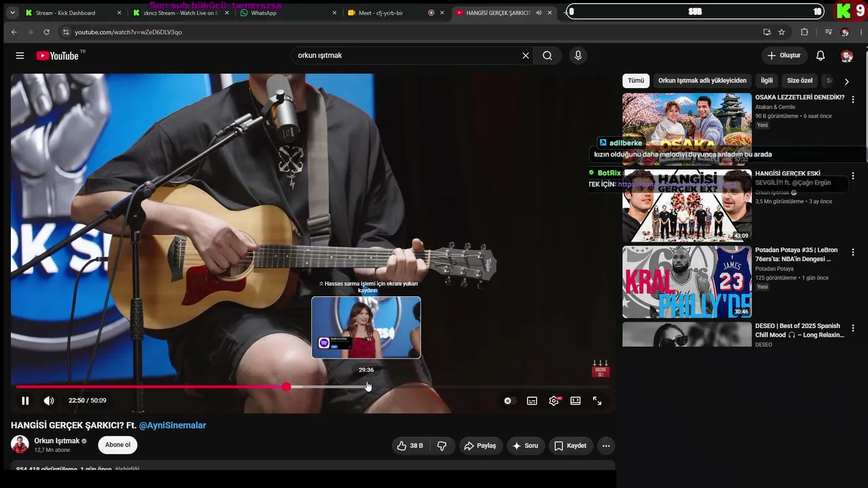Open the player settings gear
Screen dimensions: 868x488
pos(554,401)
